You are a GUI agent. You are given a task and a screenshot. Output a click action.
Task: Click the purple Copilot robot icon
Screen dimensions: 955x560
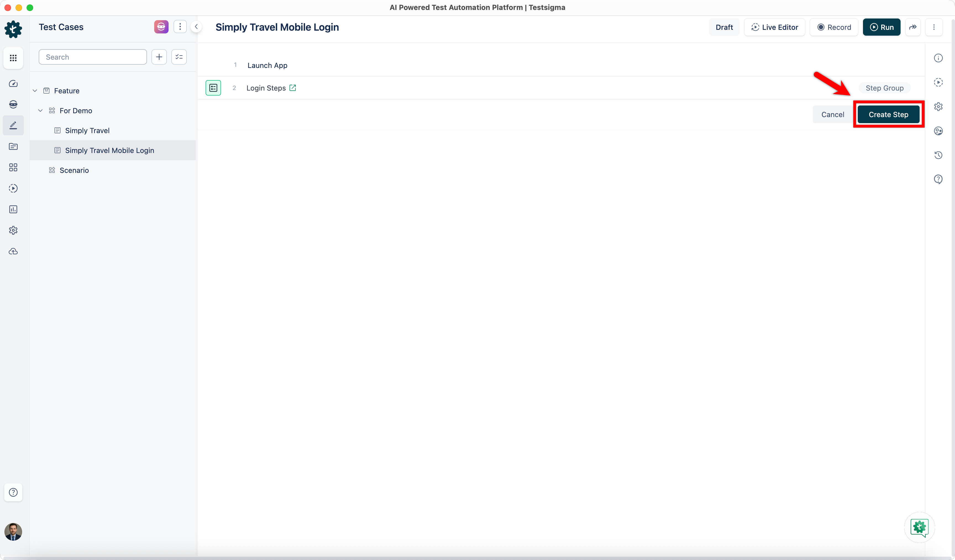(x=161, y=27)
